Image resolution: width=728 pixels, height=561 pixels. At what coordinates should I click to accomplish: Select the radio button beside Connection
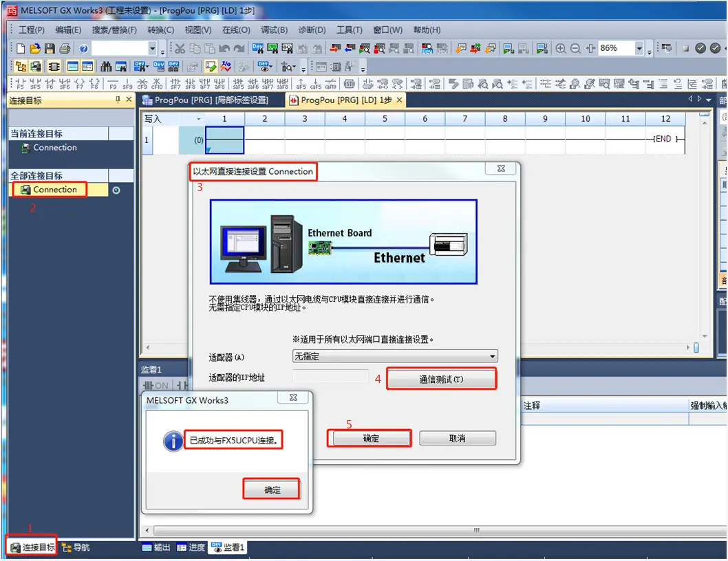116,190
